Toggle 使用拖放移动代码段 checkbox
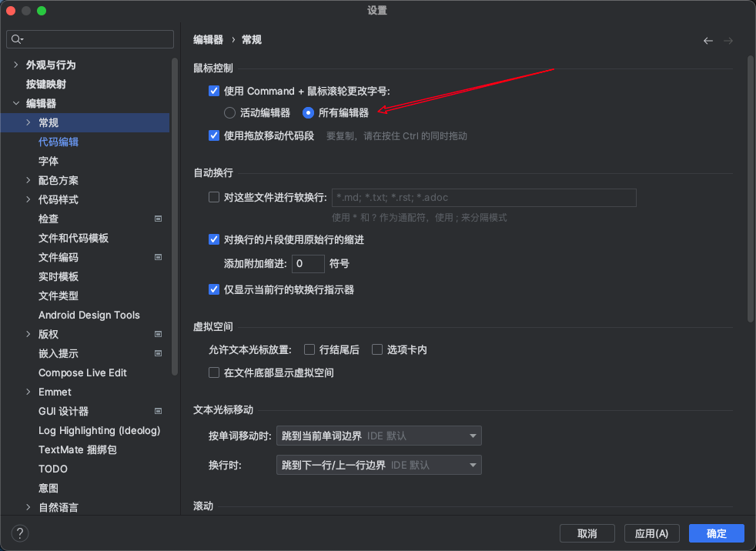The width and height of the screenshot is (756, 551). (214, 136)
